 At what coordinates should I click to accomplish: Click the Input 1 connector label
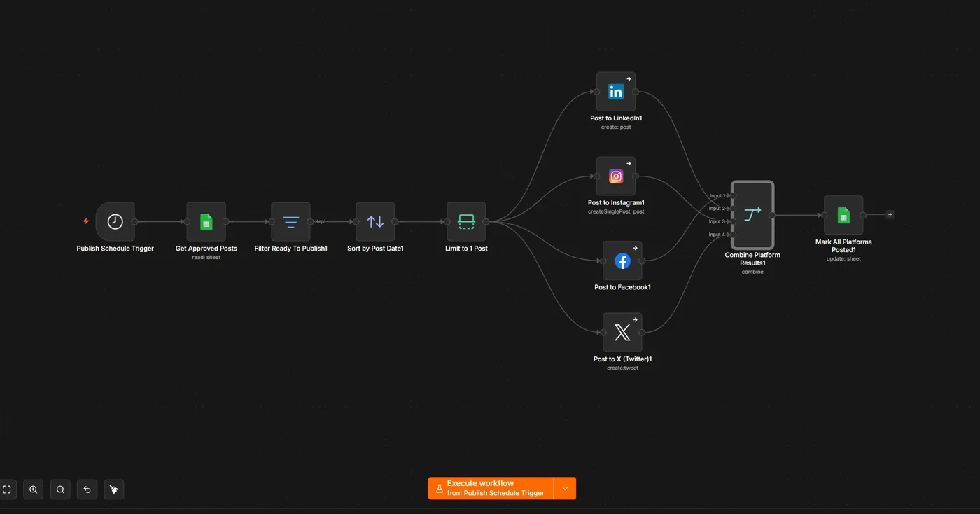click(x=717, y=196)
